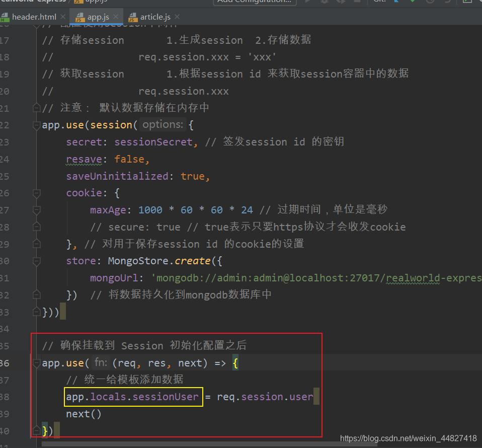
Task: Click the fn: parameter hint
Action: [x=101, y=363]
